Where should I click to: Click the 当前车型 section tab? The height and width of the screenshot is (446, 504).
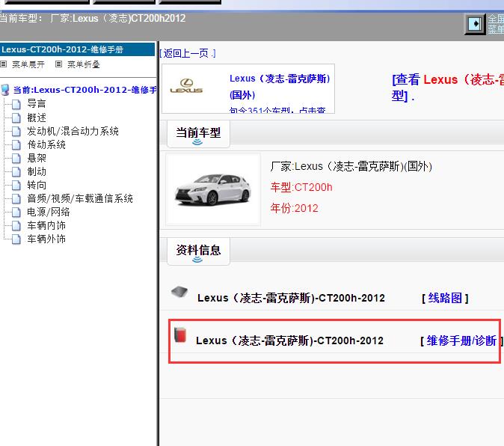[198, 135]
